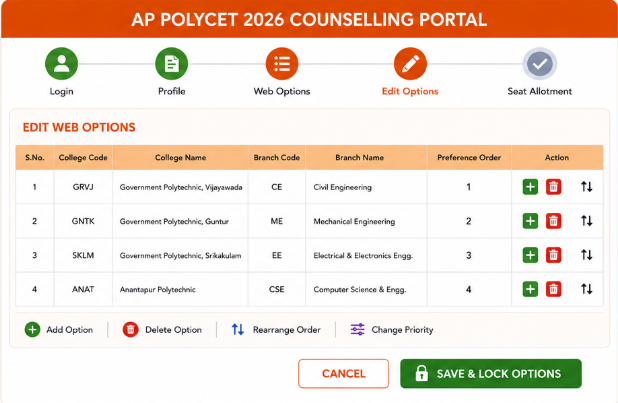Image resolution: width=618 pixels, height=403 pixels.
Task: Select the Edit Options pencil icon
Action: click(x=410, y=63)
